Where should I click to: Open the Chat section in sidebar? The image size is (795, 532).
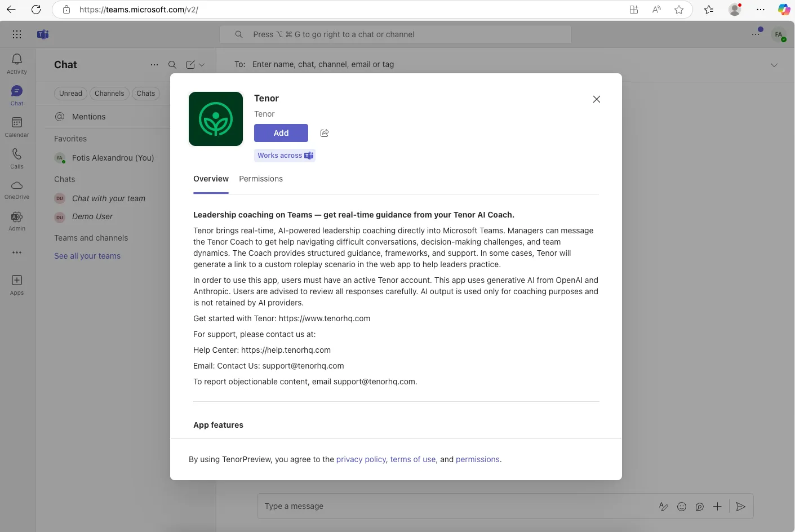pyautogui.click(x=17, y=95)
